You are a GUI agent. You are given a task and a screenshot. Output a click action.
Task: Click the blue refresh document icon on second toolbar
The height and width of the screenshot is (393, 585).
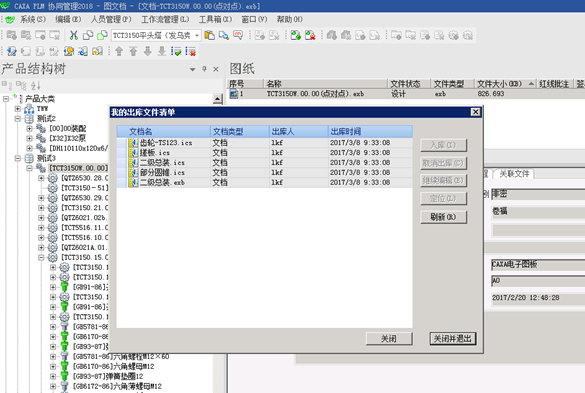tap(83, 51)
